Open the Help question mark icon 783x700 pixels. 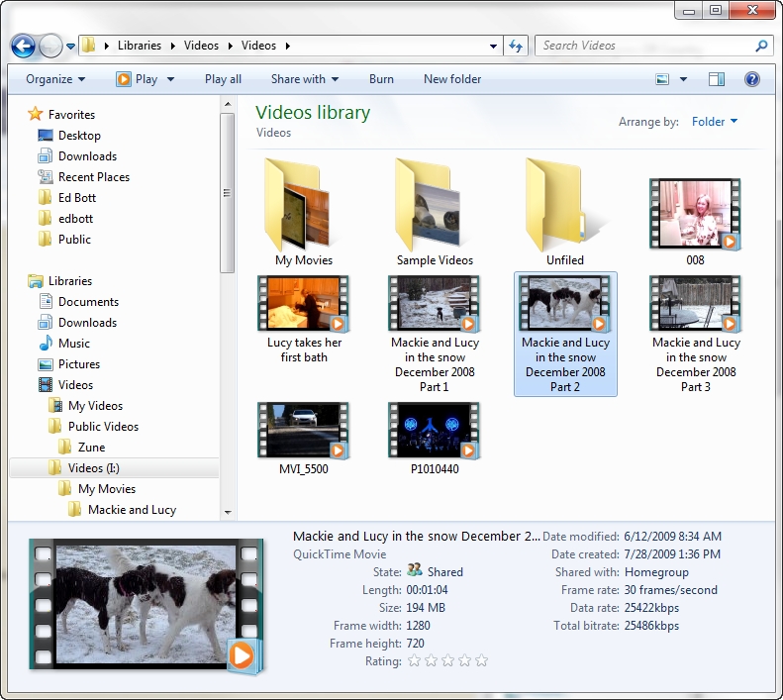[x=751, y=79]
